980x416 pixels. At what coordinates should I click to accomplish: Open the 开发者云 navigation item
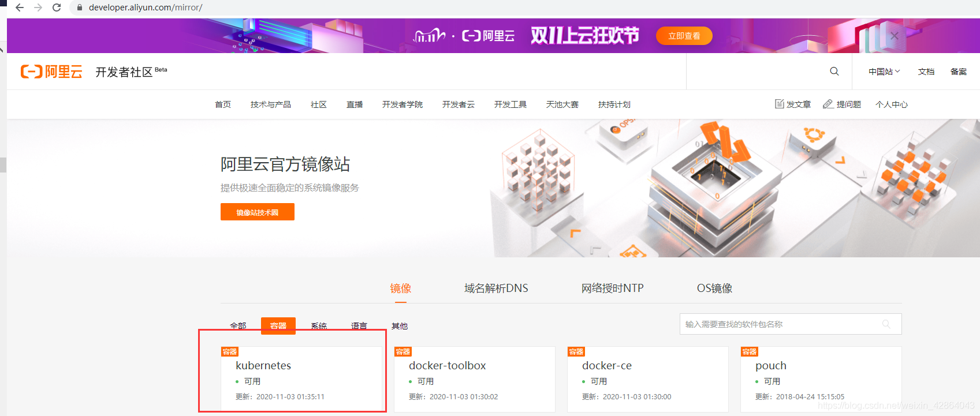pos(459,104)
